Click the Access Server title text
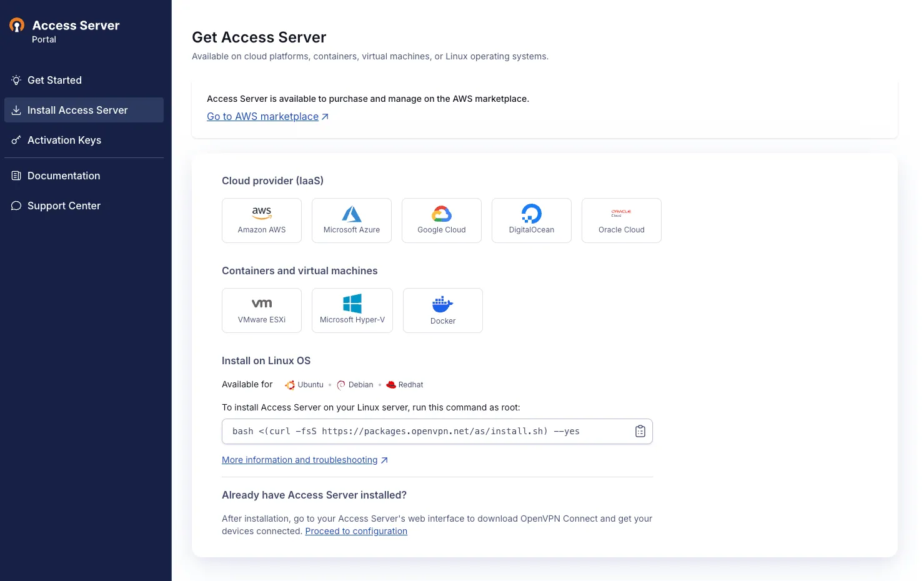Image resolution: width=924 pixels, height=581 pixels. tap(76, 25)
